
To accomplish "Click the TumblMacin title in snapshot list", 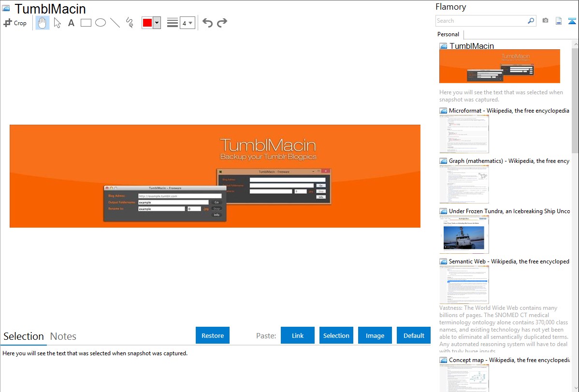I will click(x=472, y=46).
